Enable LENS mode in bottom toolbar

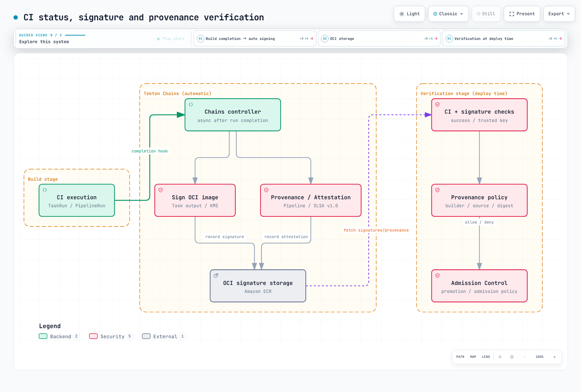coord(486,357)
